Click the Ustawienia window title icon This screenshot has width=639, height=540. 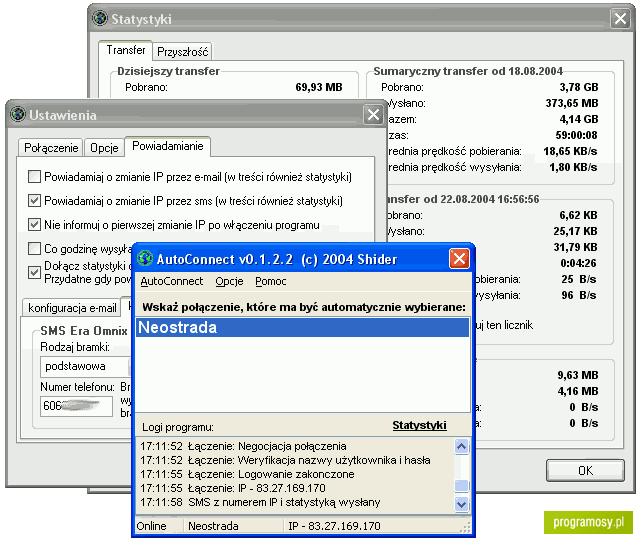[x=18, y=114]
